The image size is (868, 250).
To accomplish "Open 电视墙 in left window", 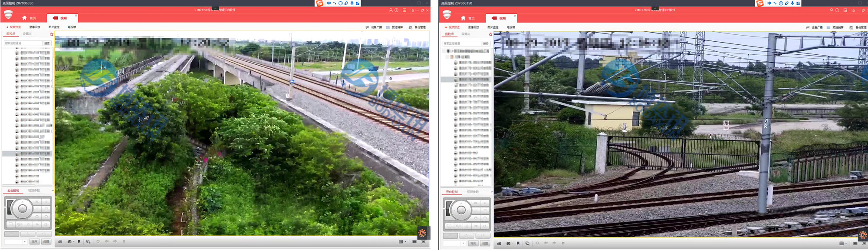I will [72, 27].
